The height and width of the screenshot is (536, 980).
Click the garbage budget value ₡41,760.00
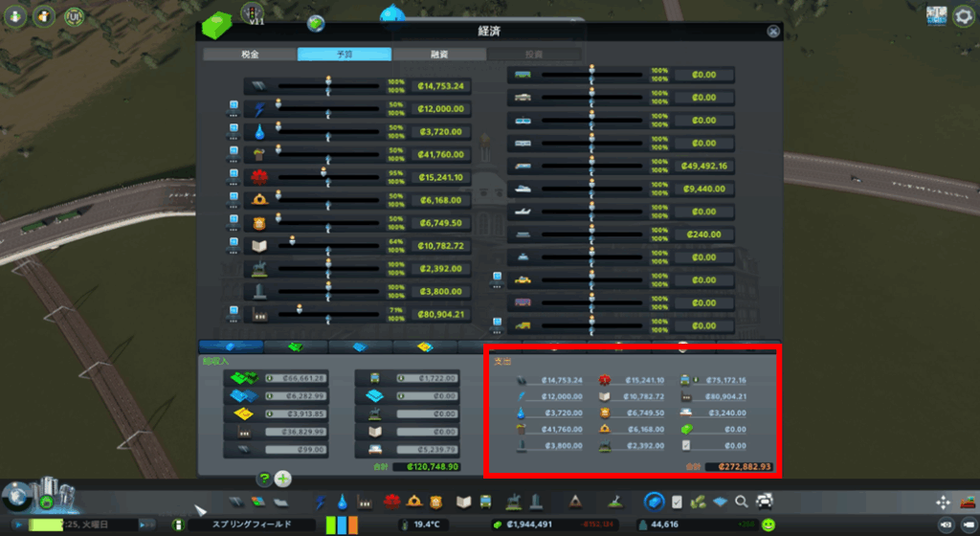pyautogui.click(x=440, y=154)
